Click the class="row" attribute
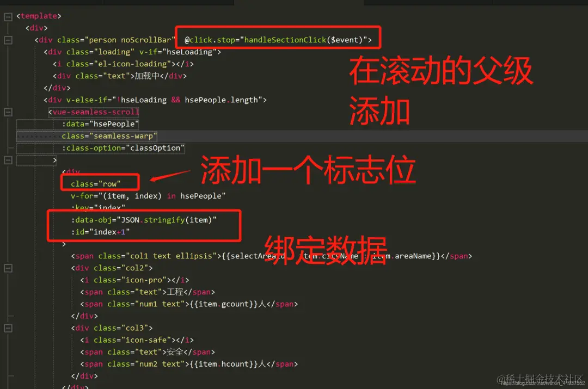 (96, 184)
